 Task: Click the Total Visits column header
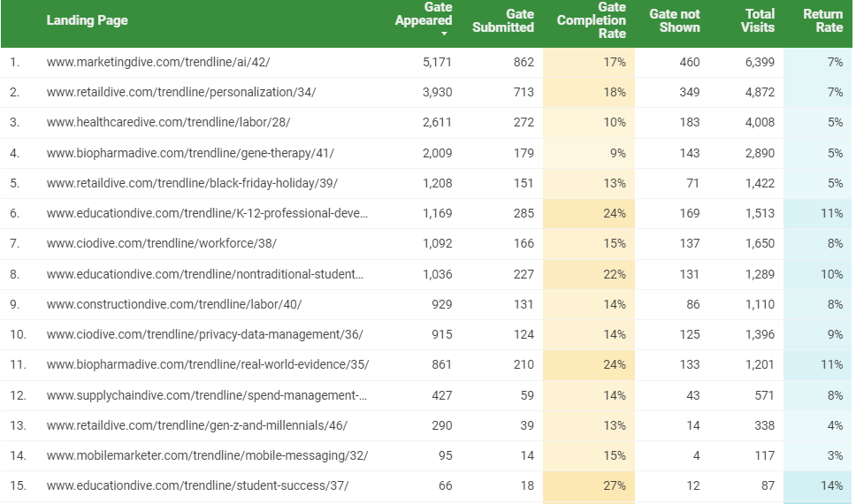pos(758,20)
